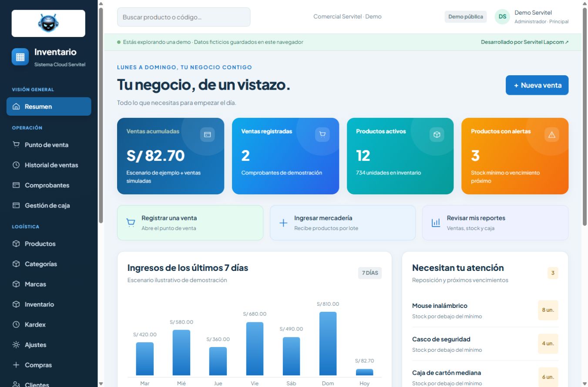Click the card icon on Ventas acumuladas tile

(208, 135)
